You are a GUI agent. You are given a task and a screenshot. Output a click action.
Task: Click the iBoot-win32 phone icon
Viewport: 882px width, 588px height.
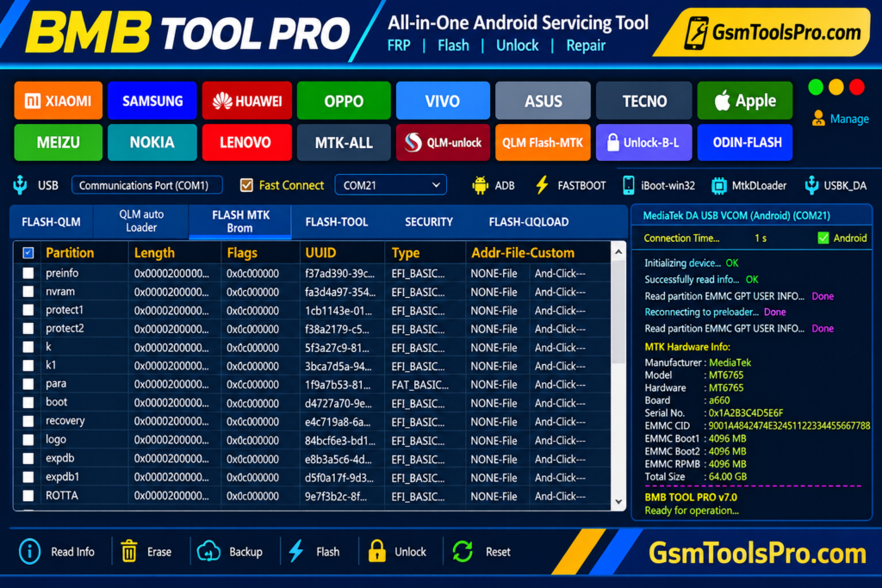(628, 185)
